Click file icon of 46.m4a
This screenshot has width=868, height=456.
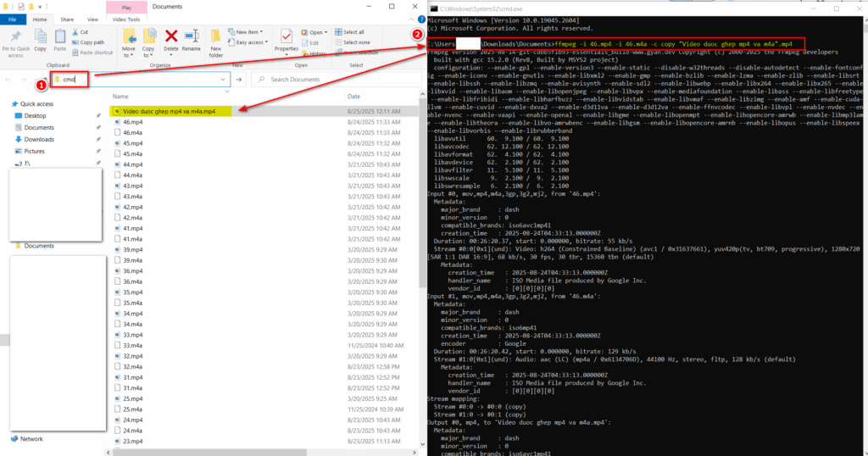click(117, 133)
